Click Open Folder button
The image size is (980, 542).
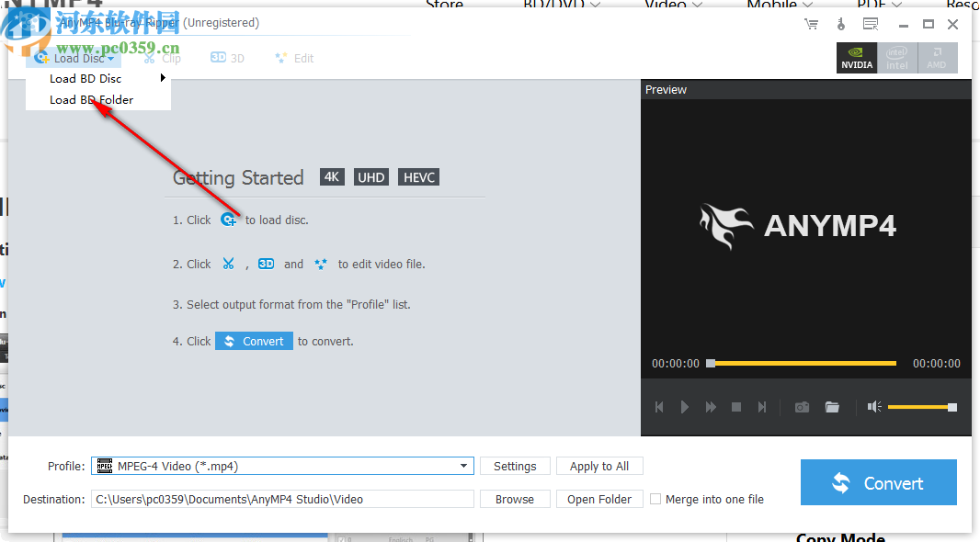point(599,499)
